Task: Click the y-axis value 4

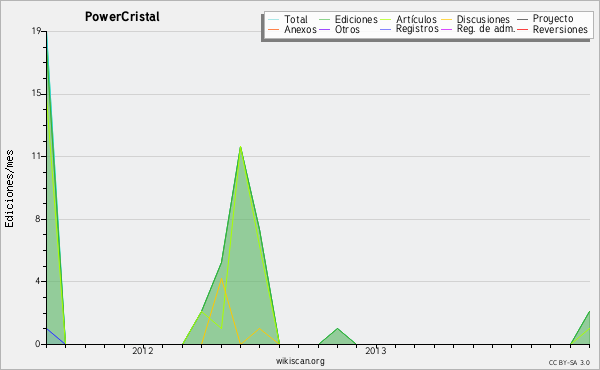Action: point(38,281)
